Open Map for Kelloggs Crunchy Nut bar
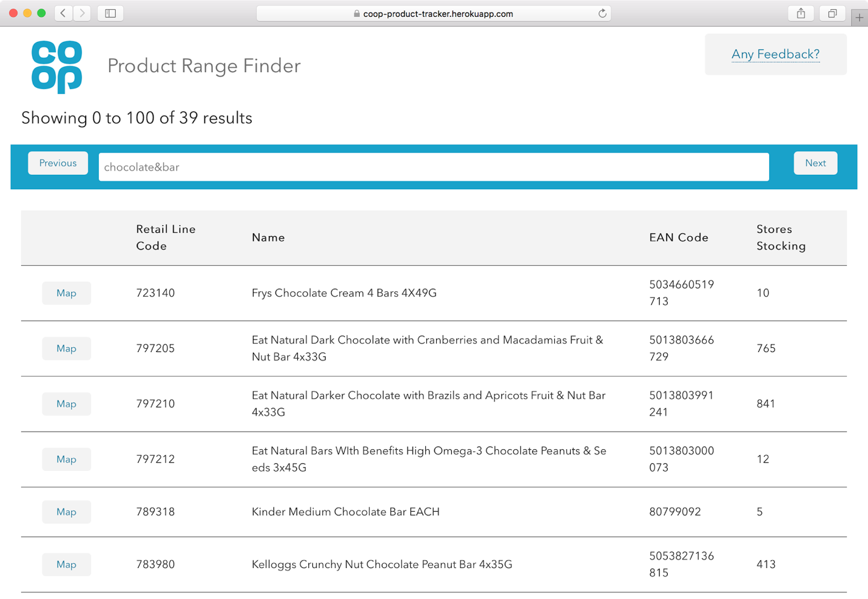This screenshot has height=599, width=868. [x=66, y=564]
